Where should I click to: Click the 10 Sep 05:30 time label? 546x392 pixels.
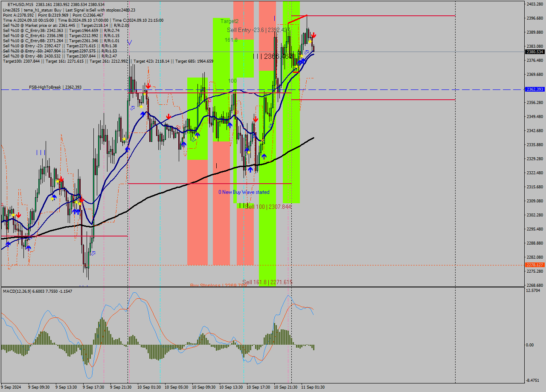pyautogui.click(x=176, y=387)
